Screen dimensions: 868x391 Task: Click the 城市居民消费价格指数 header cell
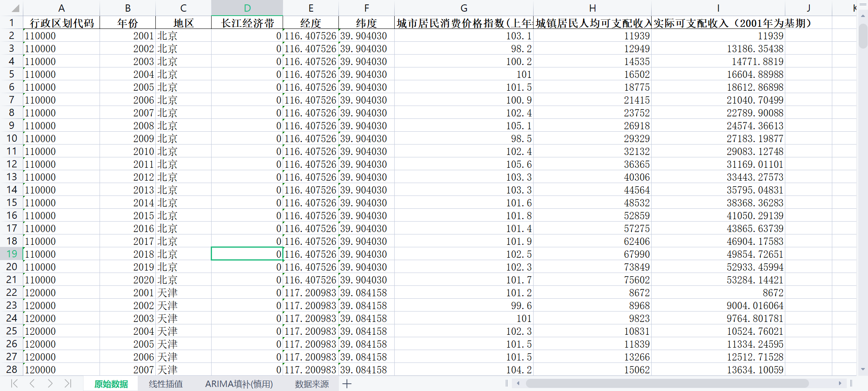tap(464, 23)
